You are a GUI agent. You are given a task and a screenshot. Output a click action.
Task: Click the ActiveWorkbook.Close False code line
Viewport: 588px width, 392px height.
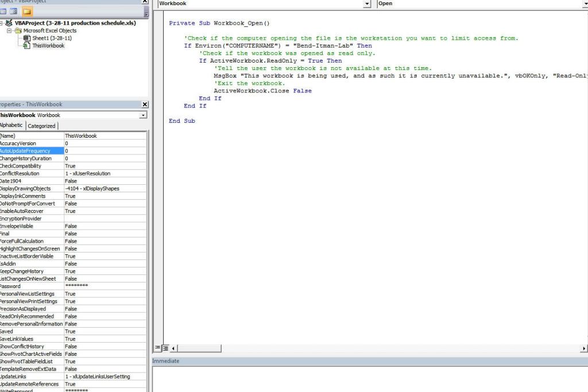point(262,91)
